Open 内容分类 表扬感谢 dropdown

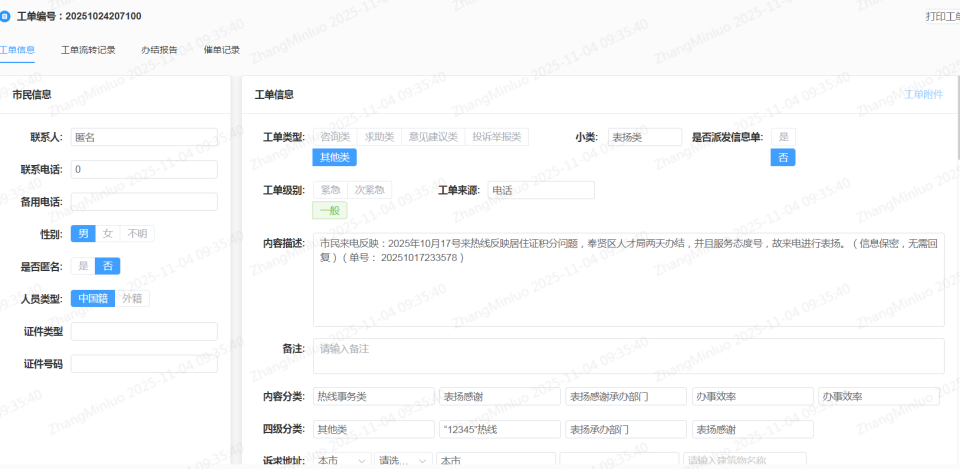pos(500,396)
